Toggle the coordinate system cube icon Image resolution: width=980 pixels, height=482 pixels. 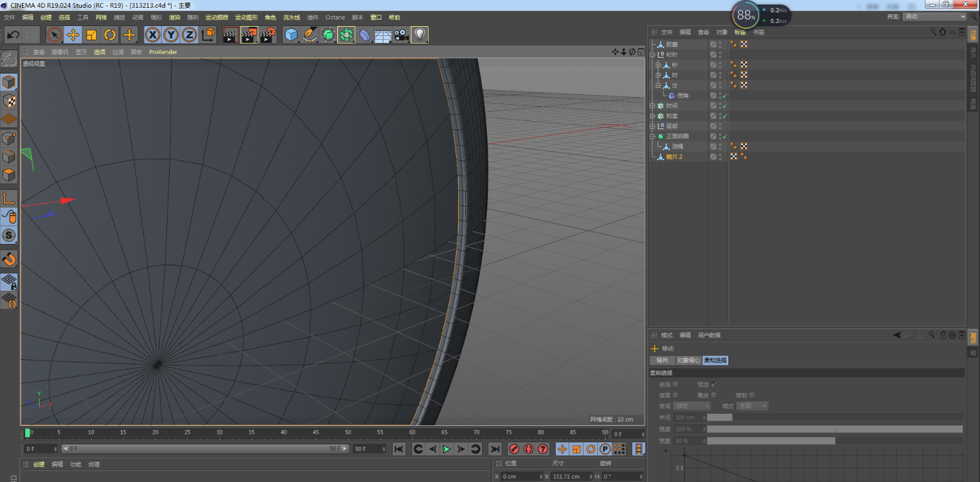[208, 35]
